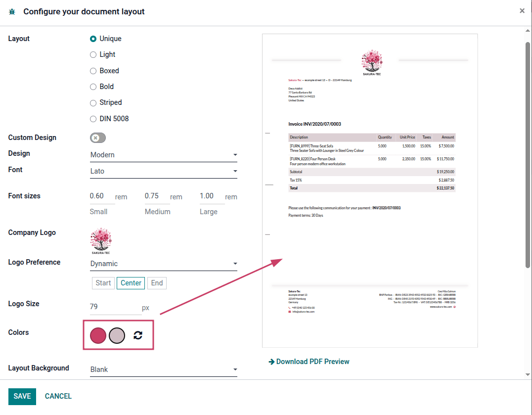Click the CANCEL button
Screen dimensions: 532x415
[x=58, y=396]
